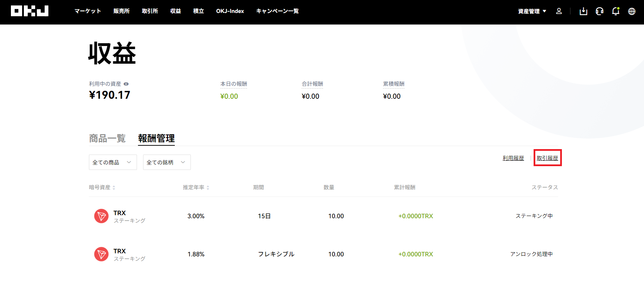Screen dimensions: 644x287
Task: Select the 報酬管理 tab
Action: pyautogui.click(x=156, y=138)
